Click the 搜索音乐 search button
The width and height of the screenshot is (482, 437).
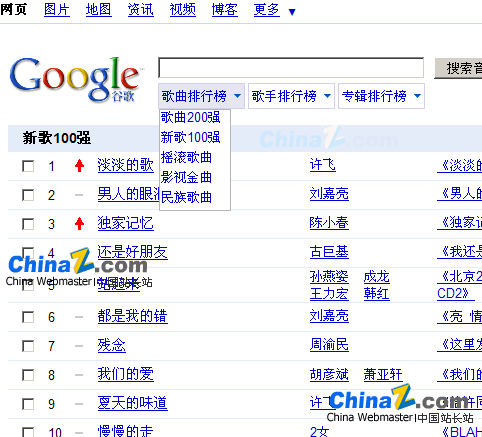coord(458,68)
